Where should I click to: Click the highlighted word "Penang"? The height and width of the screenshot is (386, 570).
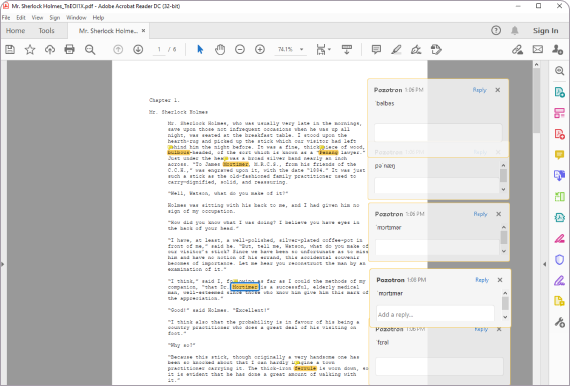coord(328,153)
